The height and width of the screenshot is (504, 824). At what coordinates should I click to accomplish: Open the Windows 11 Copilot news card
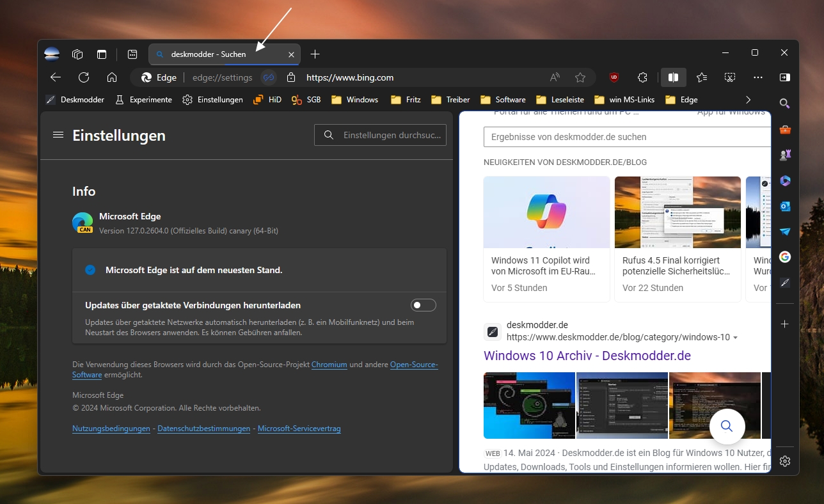tap(546, 239)
